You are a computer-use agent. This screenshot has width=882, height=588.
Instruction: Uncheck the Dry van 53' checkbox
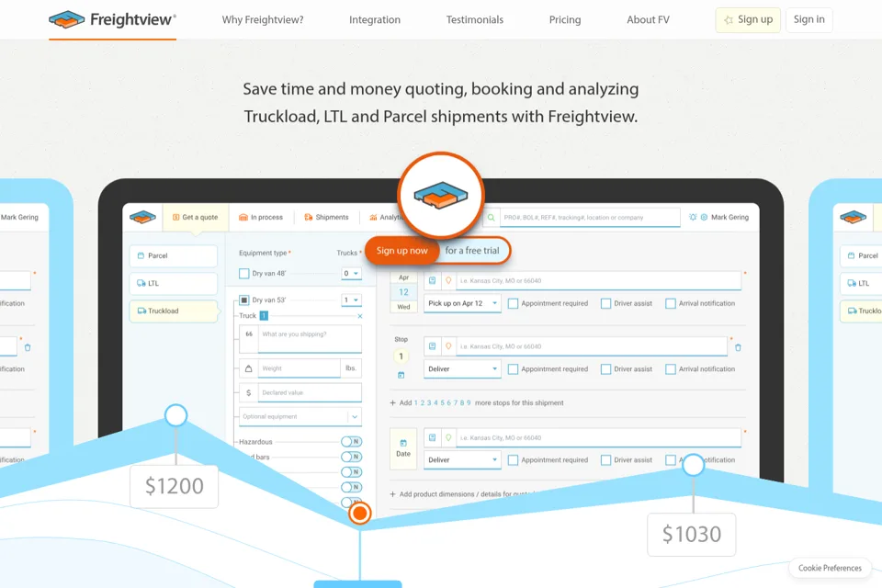244,300
